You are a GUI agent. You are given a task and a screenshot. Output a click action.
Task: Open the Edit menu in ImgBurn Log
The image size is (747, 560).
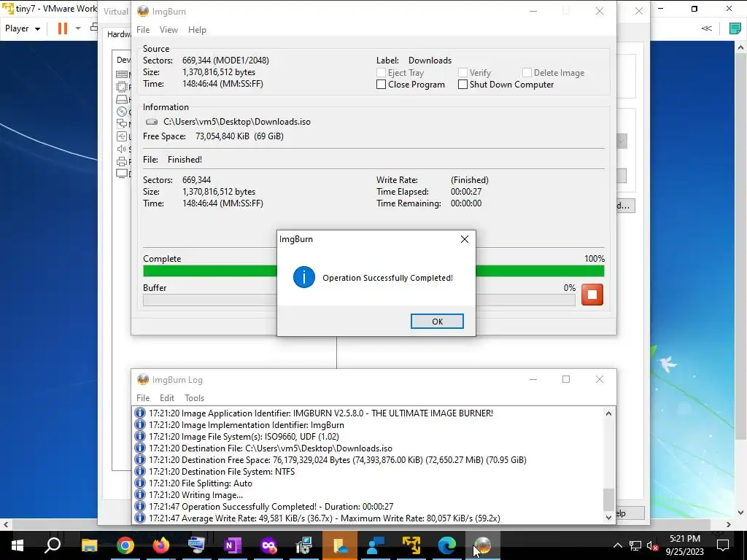point(167,397)
